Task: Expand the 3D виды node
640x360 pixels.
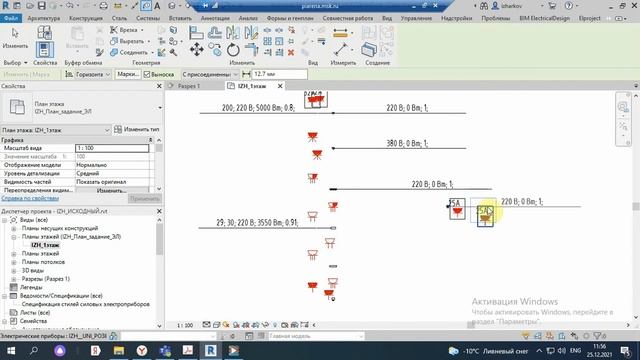Action: (x=13, y=271)
